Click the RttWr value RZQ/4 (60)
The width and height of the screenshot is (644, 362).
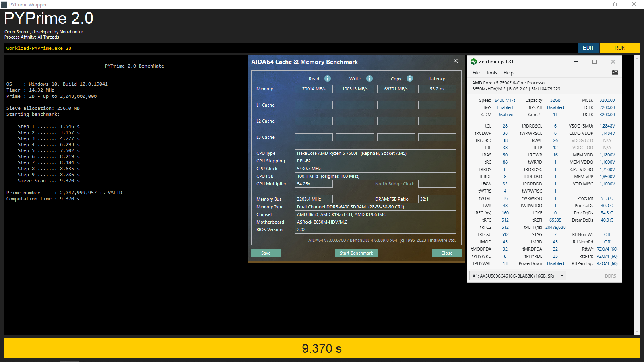click(x=607, y=249)
